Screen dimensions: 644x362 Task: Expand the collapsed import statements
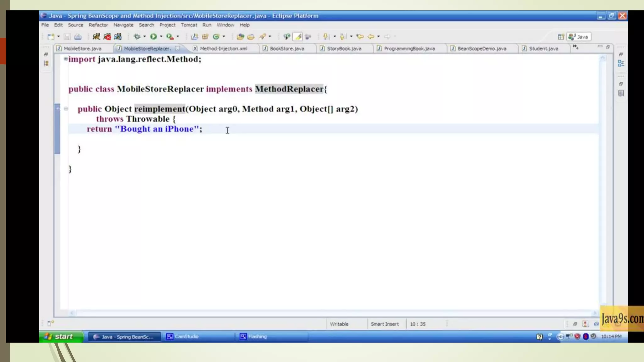pyautogui.click(x=65, y=59)
